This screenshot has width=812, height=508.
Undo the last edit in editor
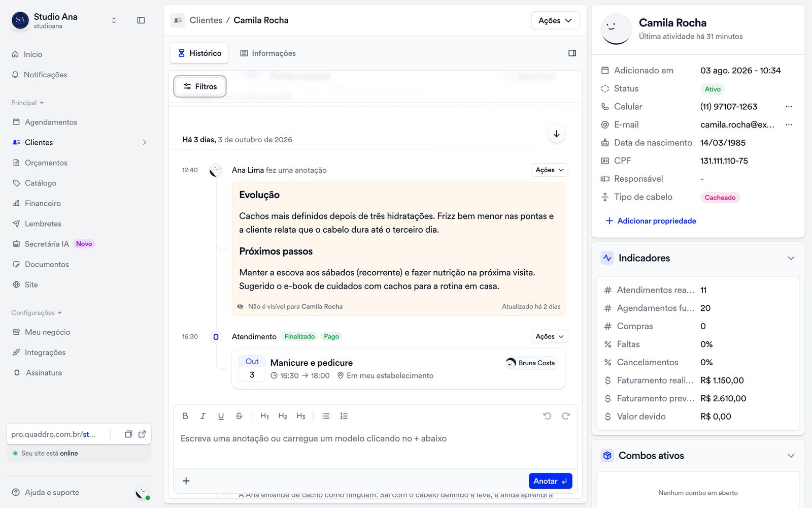pyautogui.click(x=547, y=416)
